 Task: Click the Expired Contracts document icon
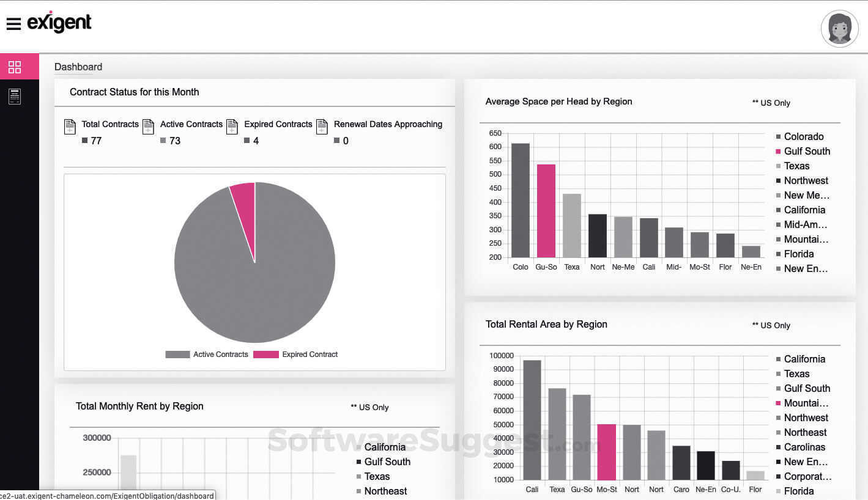[x=232, y=126]
